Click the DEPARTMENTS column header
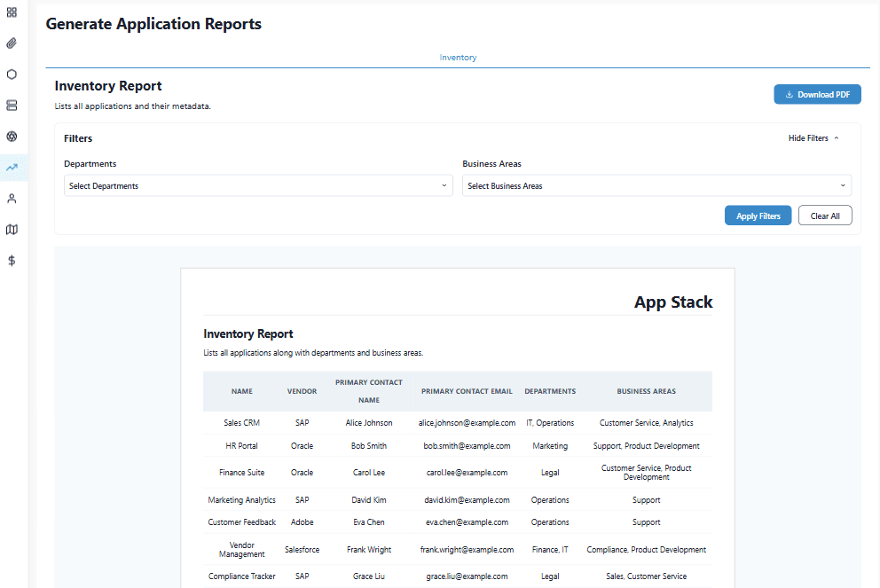 click(x=550, y=391)
